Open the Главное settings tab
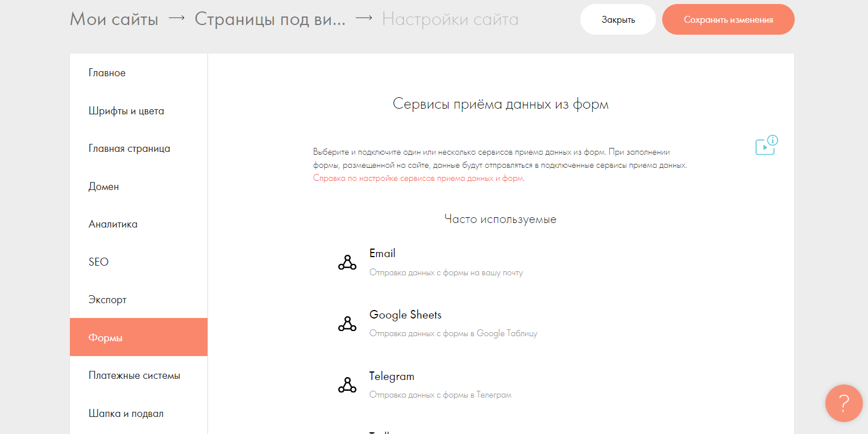Viewport: 868px width, 434px height. [x=139, y=73]
